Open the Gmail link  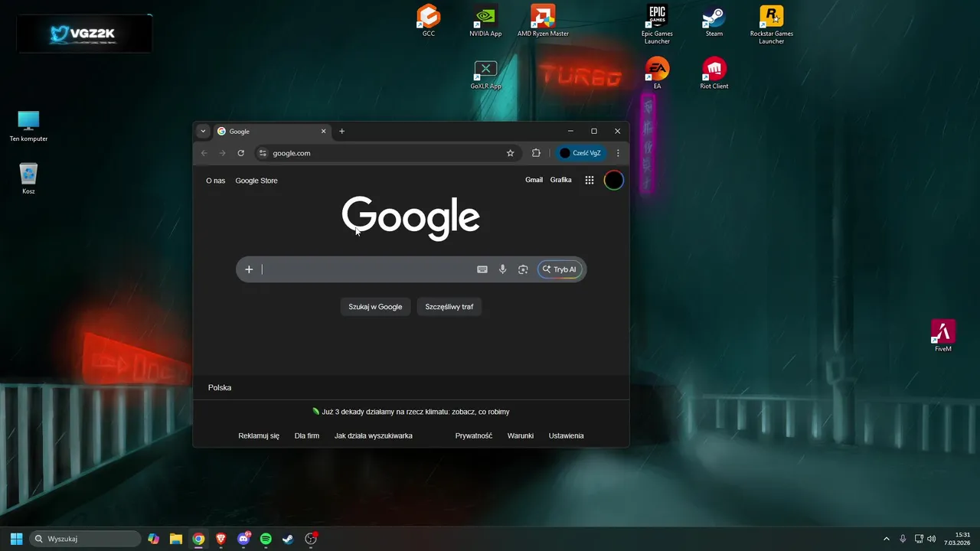pos(534,180)
